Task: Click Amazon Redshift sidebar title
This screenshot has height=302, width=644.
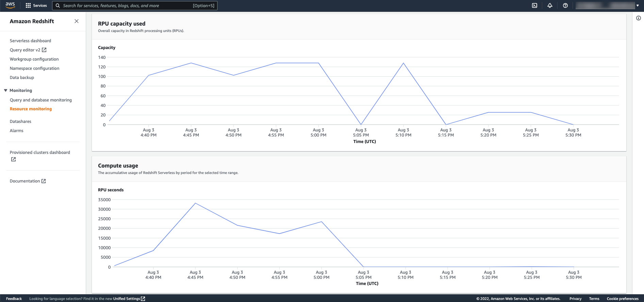Action: [32, 21]
